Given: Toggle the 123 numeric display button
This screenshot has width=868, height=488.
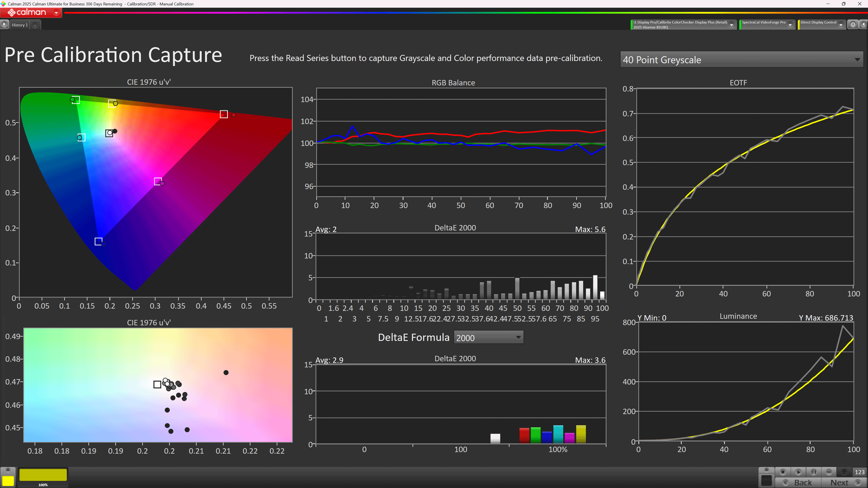Looking at the screenshot, I should click(x=860, y=472).
